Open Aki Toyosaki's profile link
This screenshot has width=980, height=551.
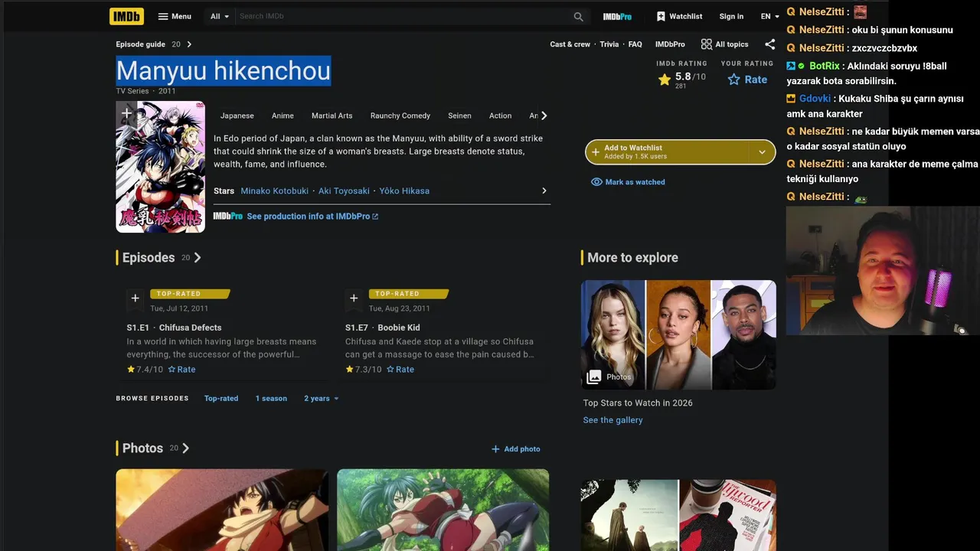pos(344,191)
